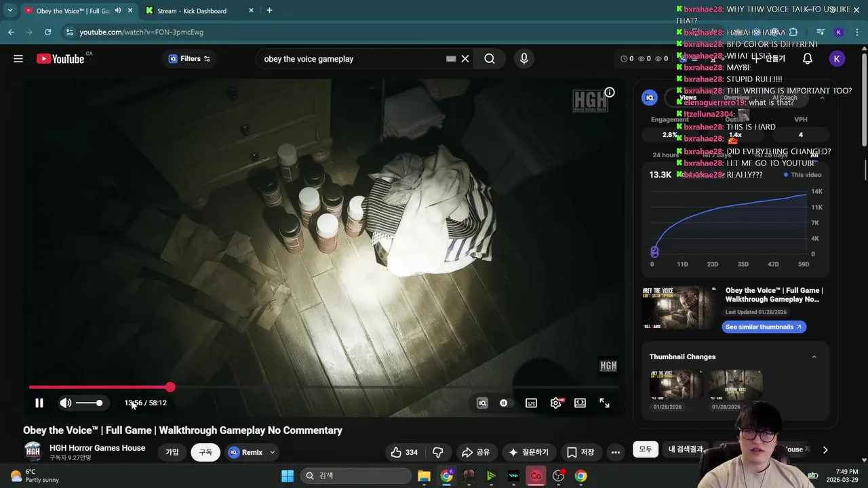Open the player settings gear
The image size is (868, 488).
pos(556,403)
